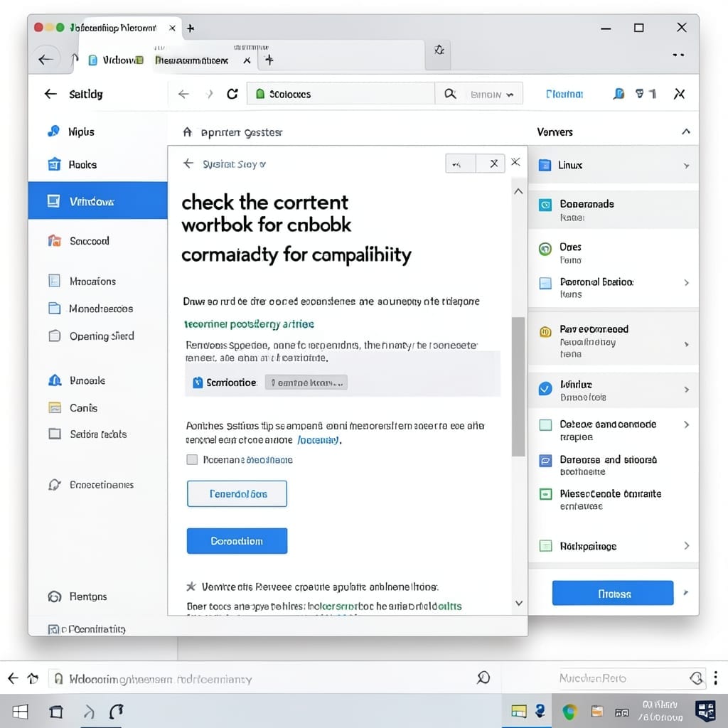The width and height of the screenshot is (728, 728).
Task: Open the green tecortiner postterny artiee link
Action: [x=249, y=324]
